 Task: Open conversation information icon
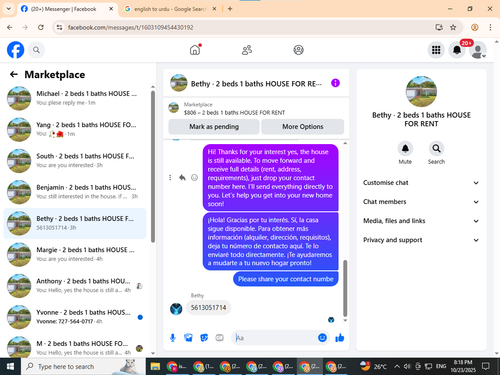(335, 83)
